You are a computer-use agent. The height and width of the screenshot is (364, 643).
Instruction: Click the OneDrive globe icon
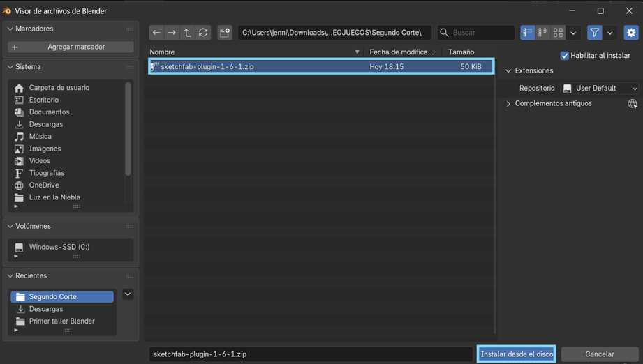[19, 185]
